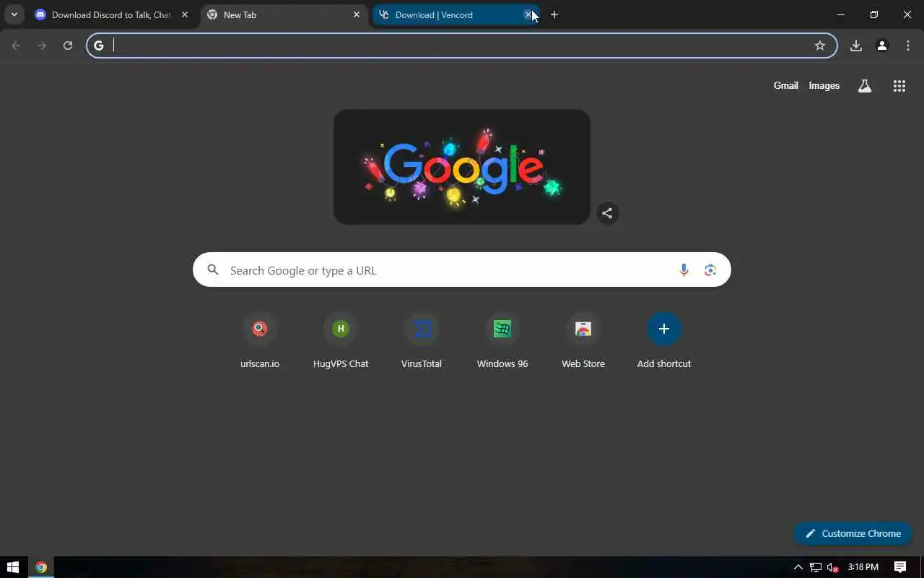Bookmark this tab with the star icon
The width and height of the screenshot is (924, 578).
(820, 46)
